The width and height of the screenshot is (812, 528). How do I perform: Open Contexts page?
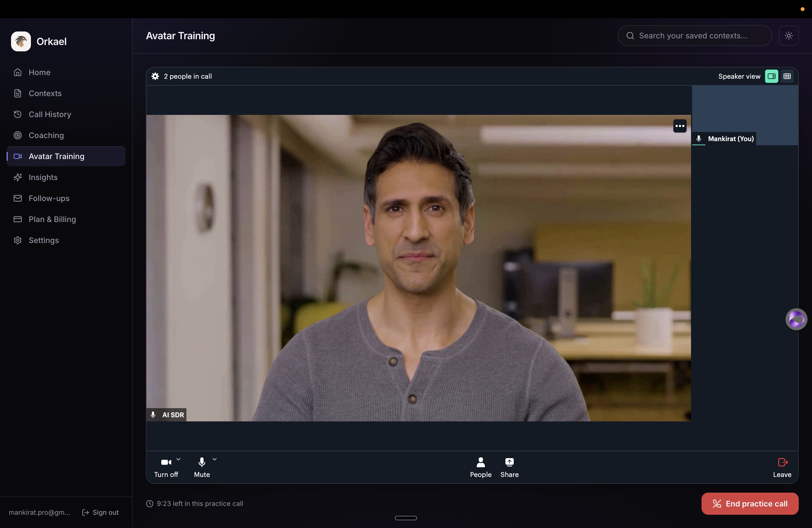point(66,93)
